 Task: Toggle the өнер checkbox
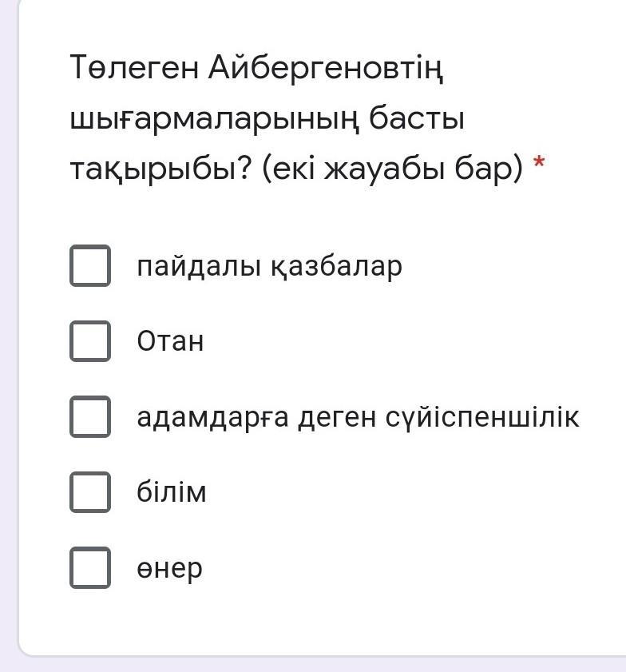pyautogui.click(x=89, y=567)
